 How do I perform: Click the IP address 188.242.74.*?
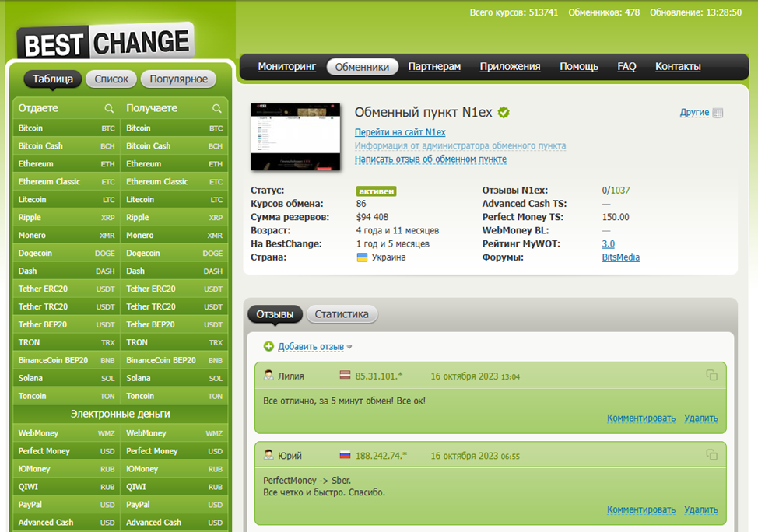(x=381, y=456)
